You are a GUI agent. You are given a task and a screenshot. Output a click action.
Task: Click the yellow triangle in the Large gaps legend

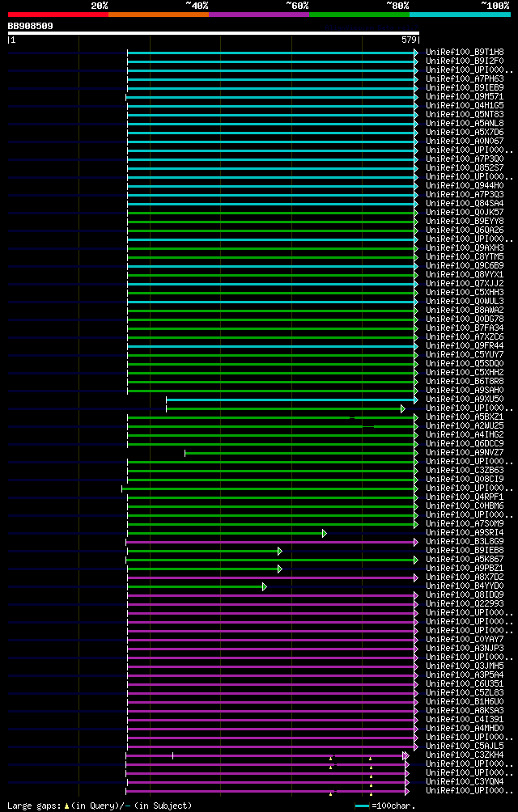(x=67, y=806)
